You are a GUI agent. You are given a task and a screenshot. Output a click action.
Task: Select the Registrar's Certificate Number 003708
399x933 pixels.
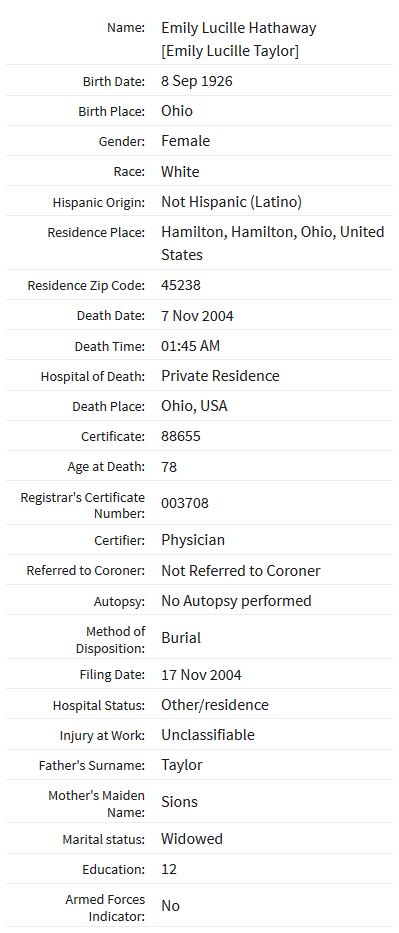(185, 503)
